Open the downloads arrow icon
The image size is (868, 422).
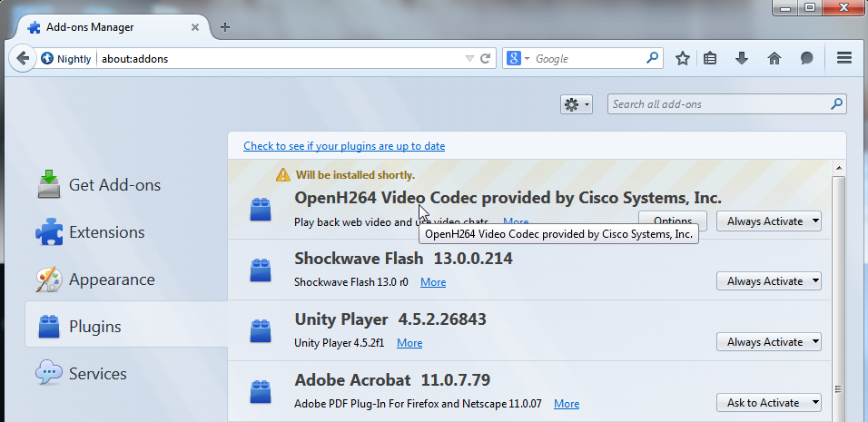pos(742,58)
